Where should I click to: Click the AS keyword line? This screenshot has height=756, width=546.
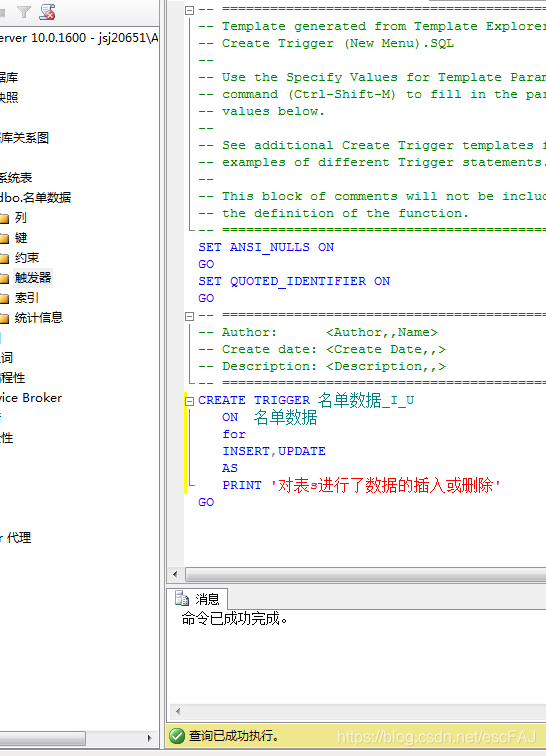pos(230,468)
